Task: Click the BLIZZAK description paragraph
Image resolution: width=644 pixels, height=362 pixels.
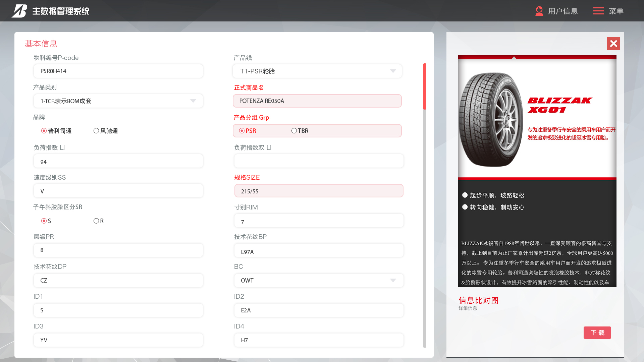Action: 537,263
